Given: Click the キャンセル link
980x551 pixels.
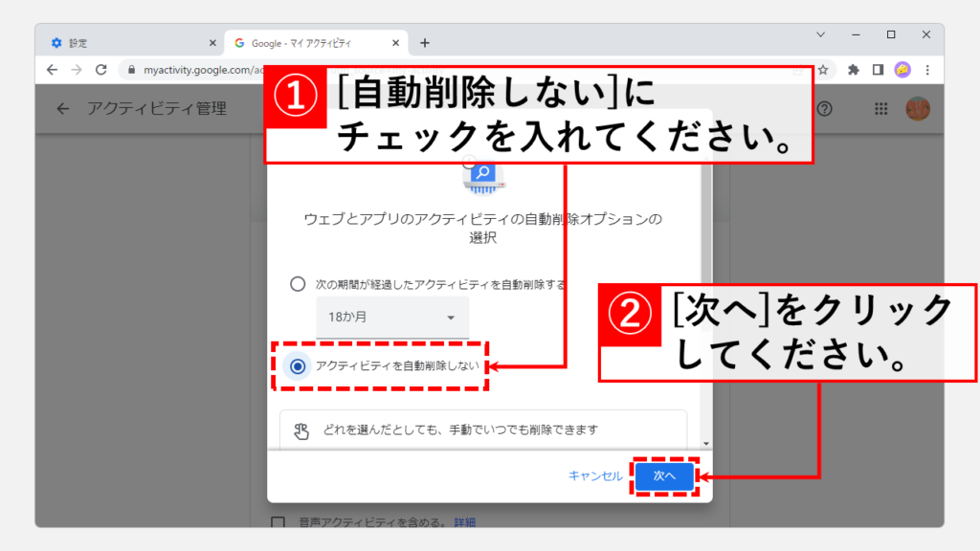Looking at the screenshot, I should click(595, 476).
